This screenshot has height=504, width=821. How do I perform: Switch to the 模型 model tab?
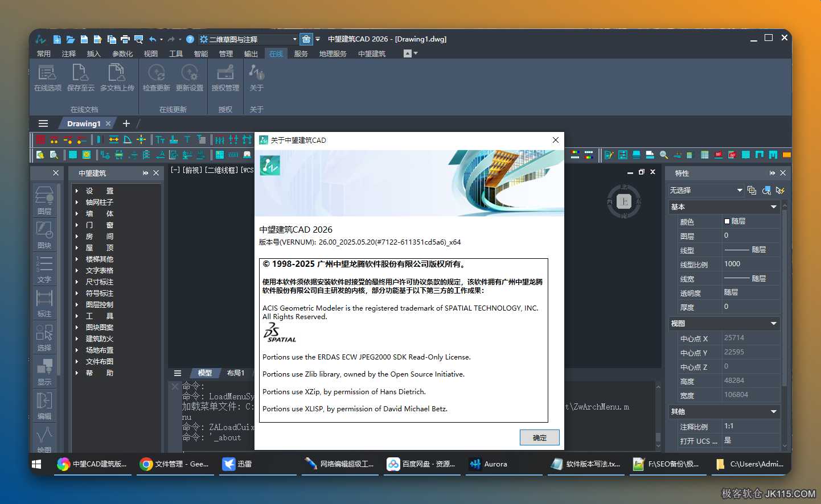[205, 373]
